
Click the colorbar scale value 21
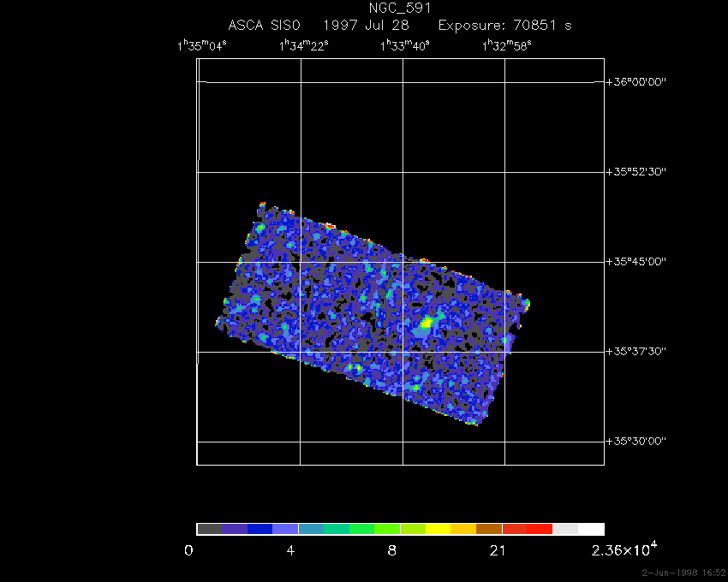tap(498, 550)
